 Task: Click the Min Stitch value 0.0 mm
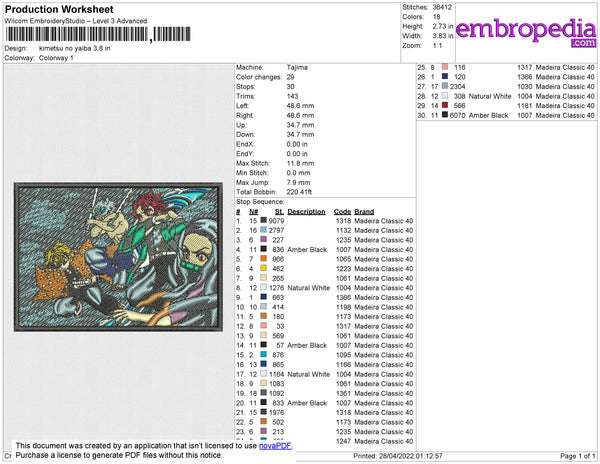(298, 173)
